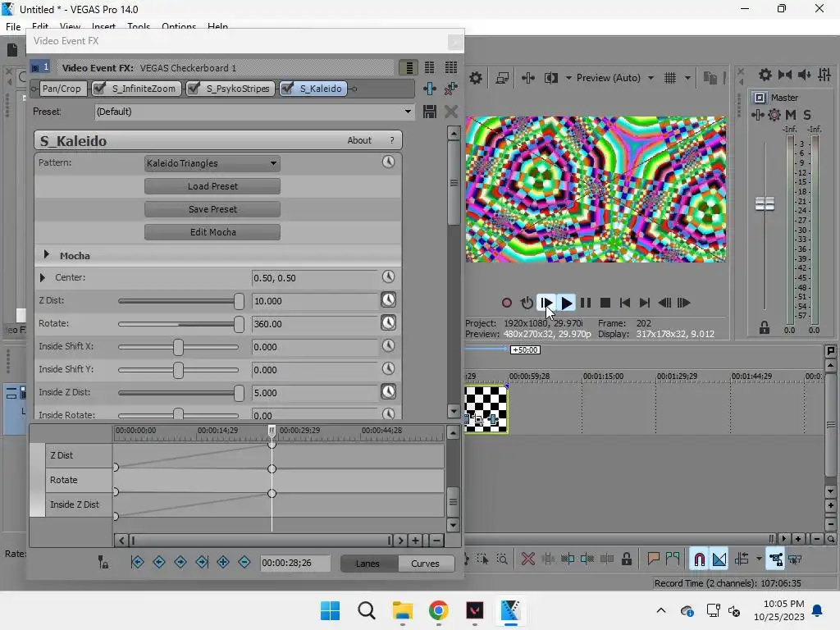Click the Save Preset button
The height and width of the screenshot is (630, 840).
(212, 209)
